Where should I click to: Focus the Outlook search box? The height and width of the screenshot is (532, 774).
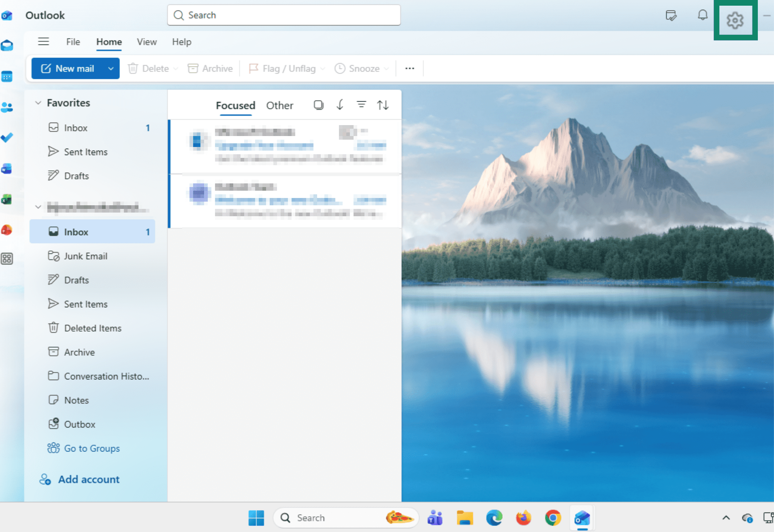point(284,15)
